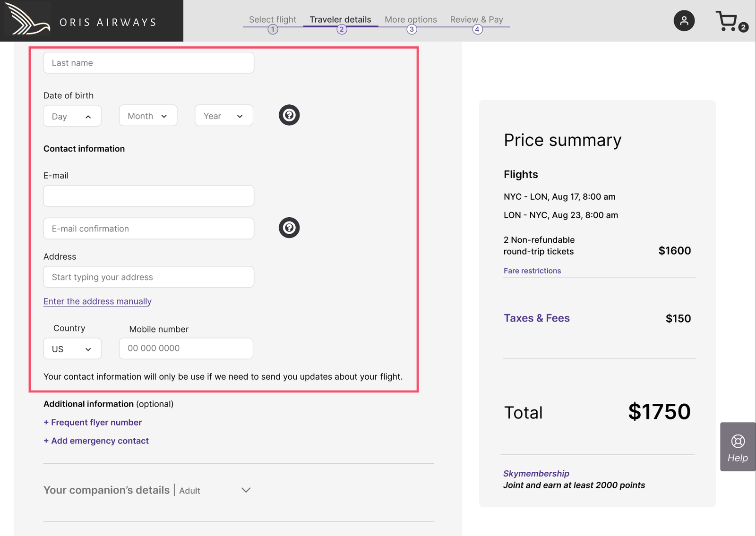Go to the Traveler details step
Image resolution: width=756 pixels, height=536 pixels.
tap(340, 19)
